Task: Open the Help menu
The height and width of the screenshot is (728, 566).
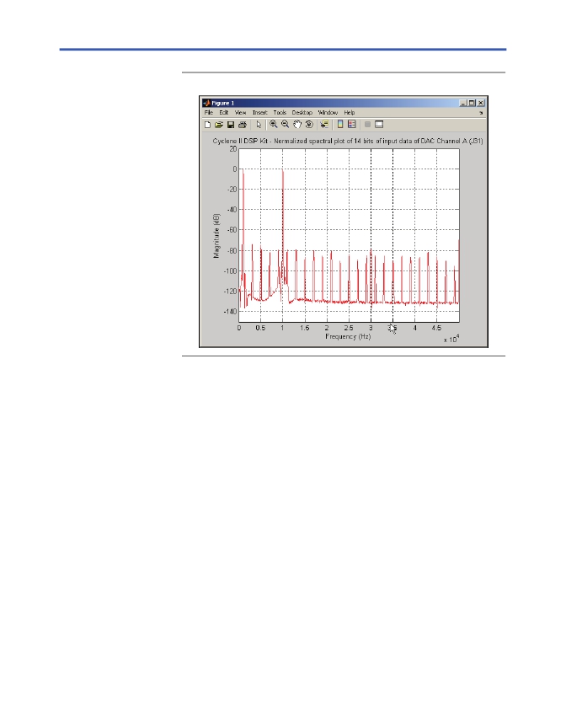Action: click(350, 112)
